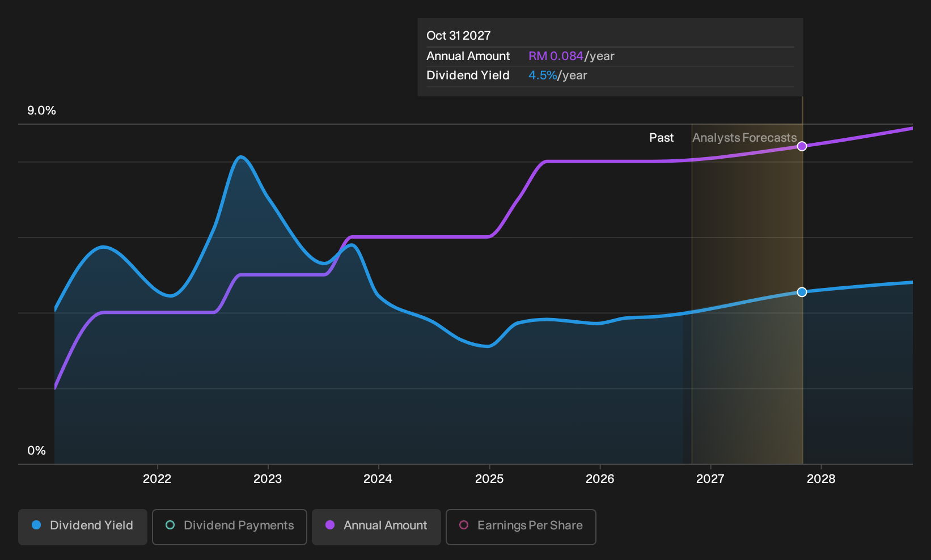Click the 2025 x-axis label

coord(489,479)
